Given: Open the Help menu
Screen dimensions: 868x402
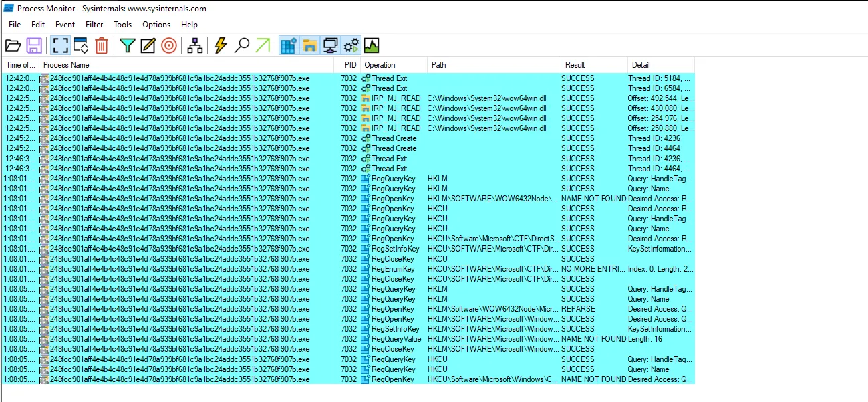Looking at the screenshot, I should (190, 25).
